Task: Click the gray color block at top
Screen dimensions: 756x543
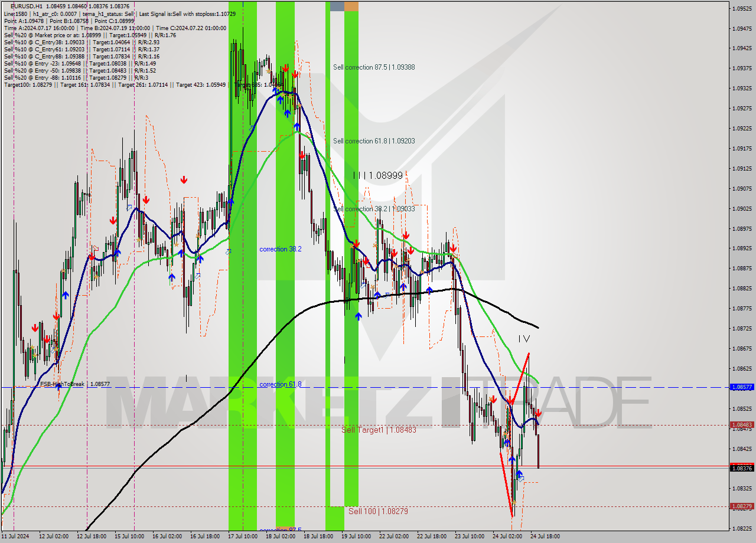Action: 337,6
